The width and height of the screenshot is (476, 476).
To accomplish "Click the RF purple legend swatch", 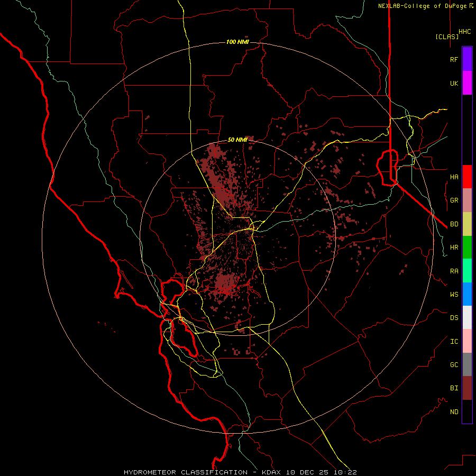I will 467,59.
